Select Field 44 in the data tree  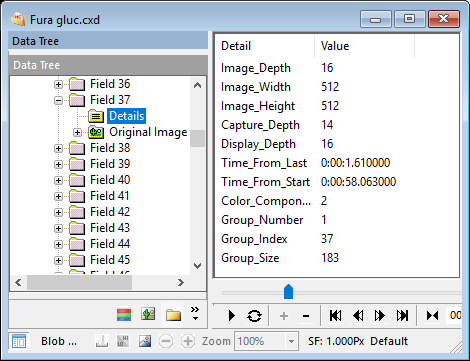click(x=110, y=244)
